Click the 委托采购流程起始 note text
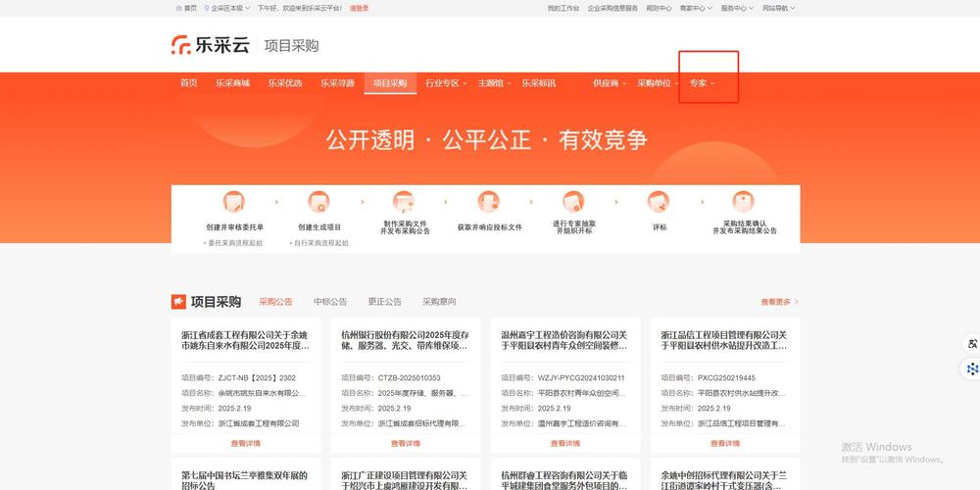 [234, 243]
